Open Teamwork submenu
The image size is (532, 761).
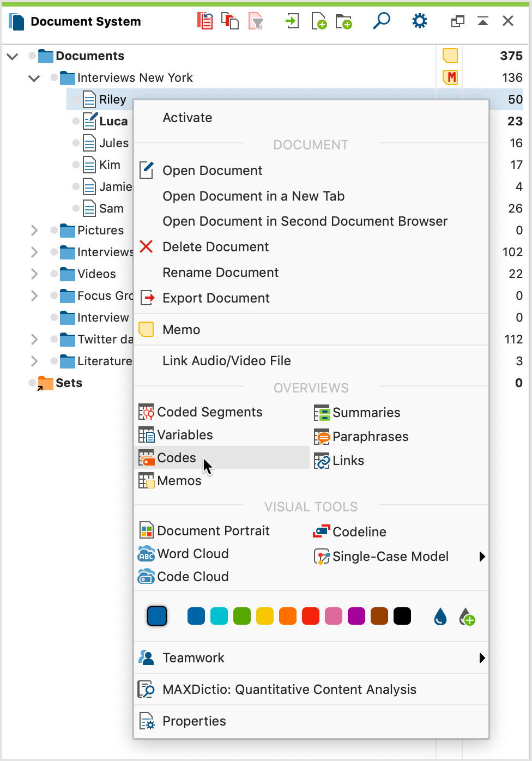311,658
